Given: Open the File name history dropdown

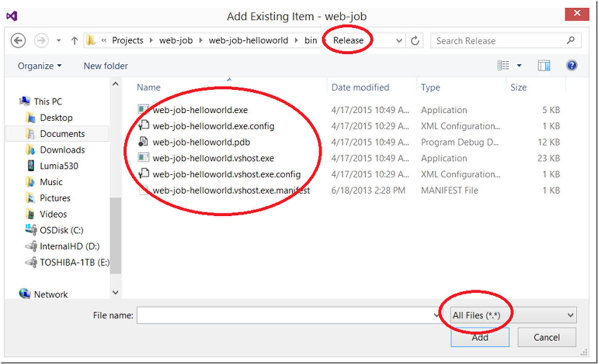Looking at the screenshot, I should pos(437,315).
